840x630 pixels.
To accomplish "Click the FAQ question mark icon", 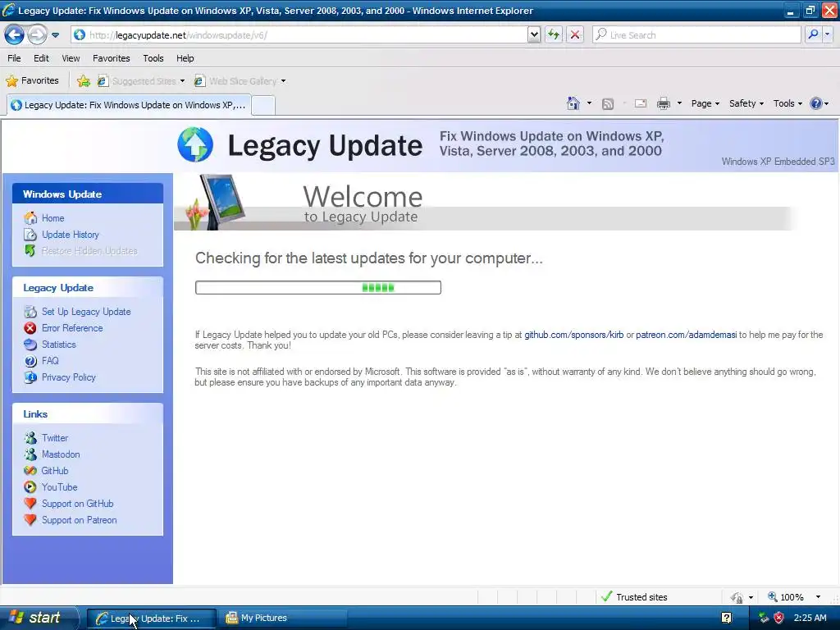I will tap(30, 361).
